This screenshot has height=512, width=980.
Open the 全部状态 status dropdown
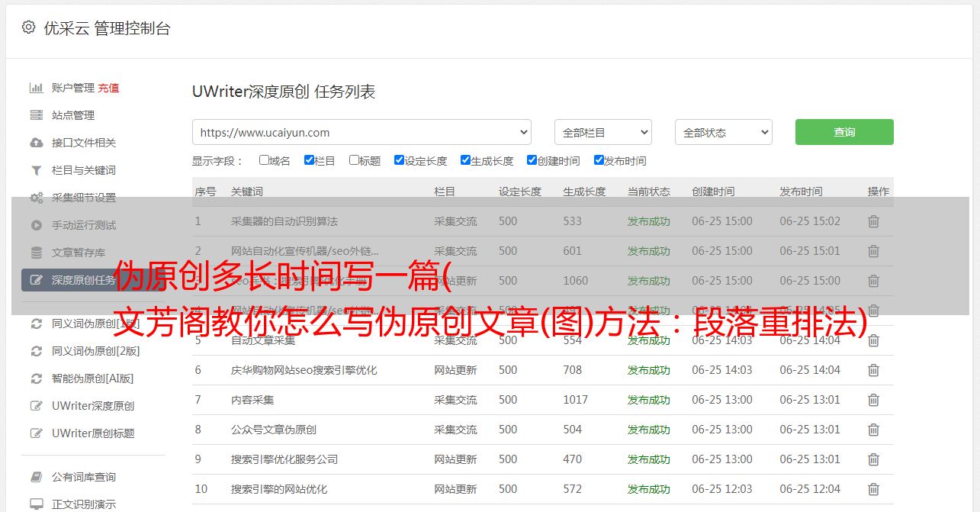coord(723,132)
